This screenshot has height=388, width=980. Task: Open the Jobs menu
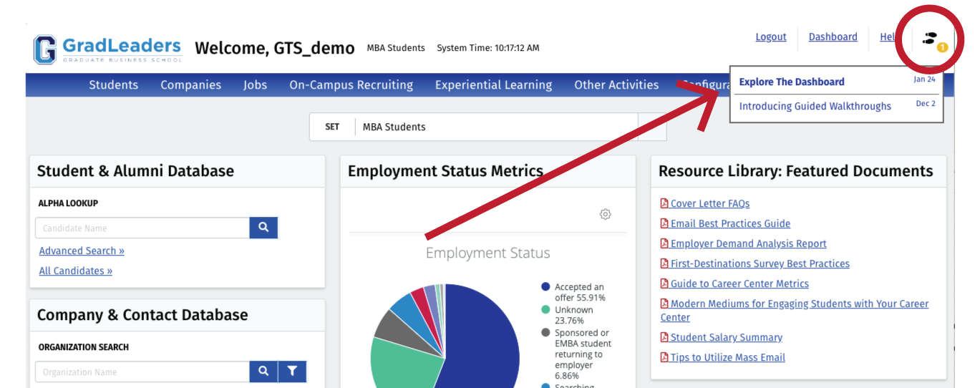click(x=255, y=85)
